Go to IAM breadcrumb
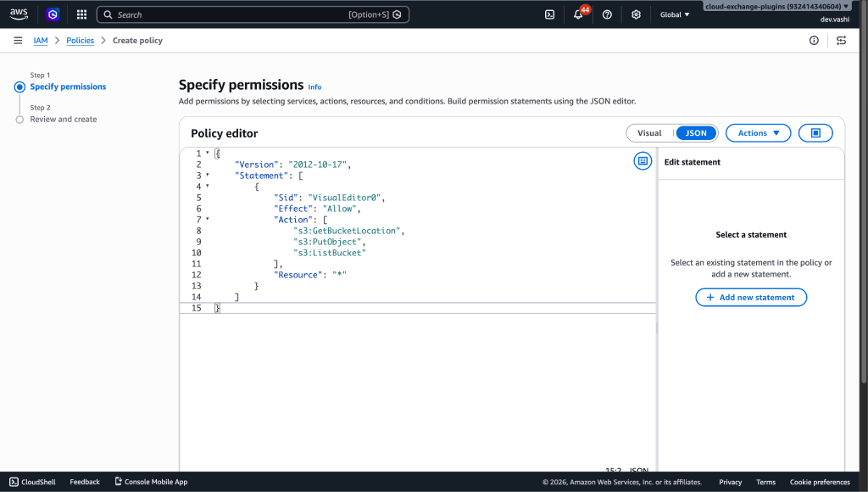The width and height of the screenshot is (868, 492). (x=41, y=41)
